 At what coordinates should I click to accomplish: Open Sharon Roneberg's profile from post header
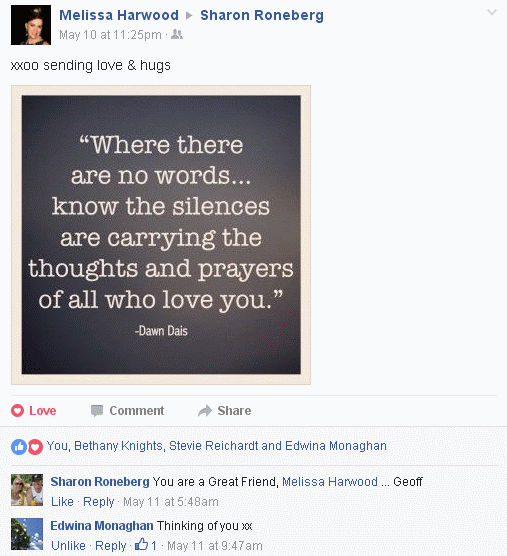click(x=262, y=15)
